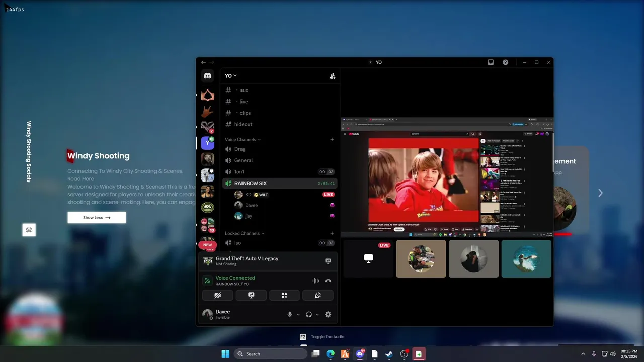Screen dimensions: 644x362
Task: Mute the microphone
Action: click(x=289, y=314)
